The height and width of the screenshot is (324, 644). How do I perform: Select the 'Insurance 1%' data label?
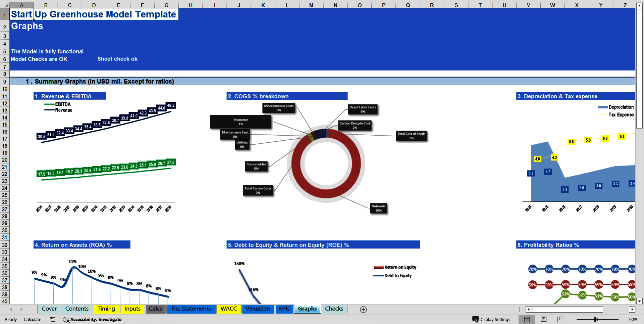[x=241, y=122]
